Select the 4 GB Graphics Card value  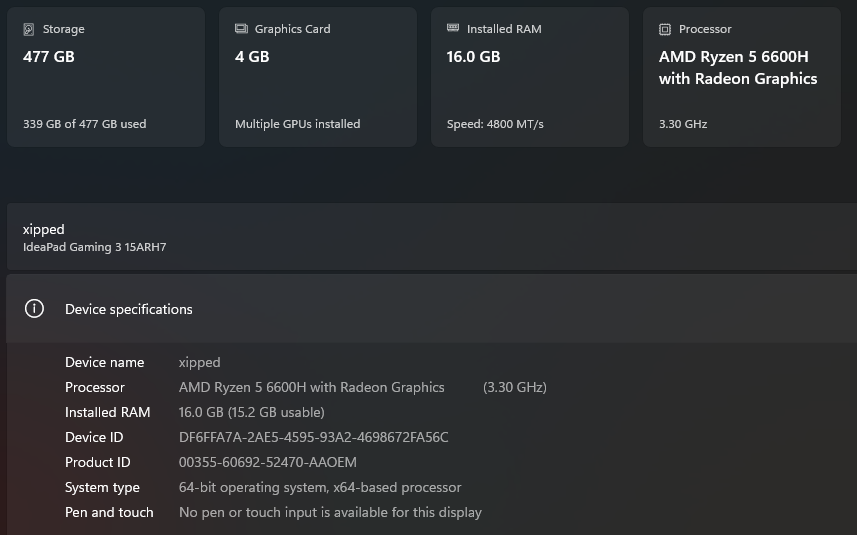(x=252, y=57)
